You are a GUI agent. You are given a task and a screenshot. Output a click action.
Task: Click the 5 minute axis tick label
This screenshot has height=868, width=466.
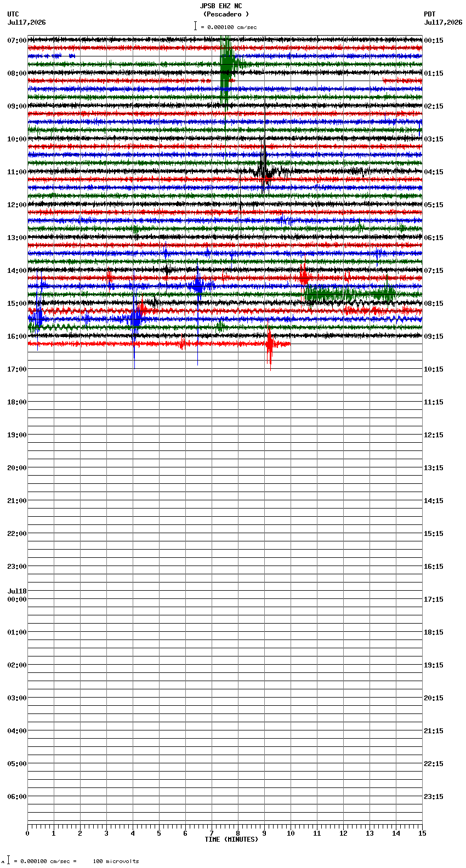159,833
